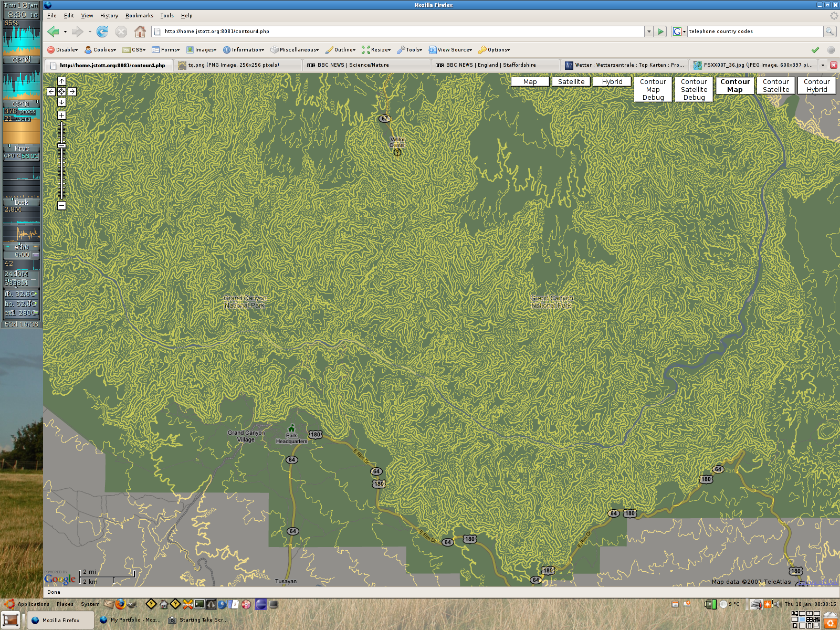The image size is (840, 630).
Task: Click the xchat launcher icon in panel
Action: (x=187, y=604)
